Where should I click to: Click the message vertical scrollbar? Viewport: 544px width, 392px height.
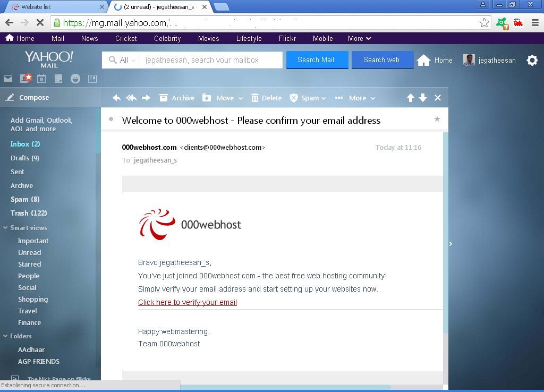point(446,233)
